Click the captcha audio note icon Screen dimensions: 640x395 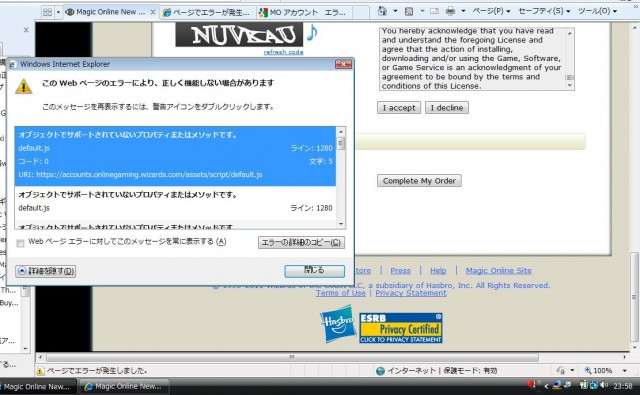[312, 33]
